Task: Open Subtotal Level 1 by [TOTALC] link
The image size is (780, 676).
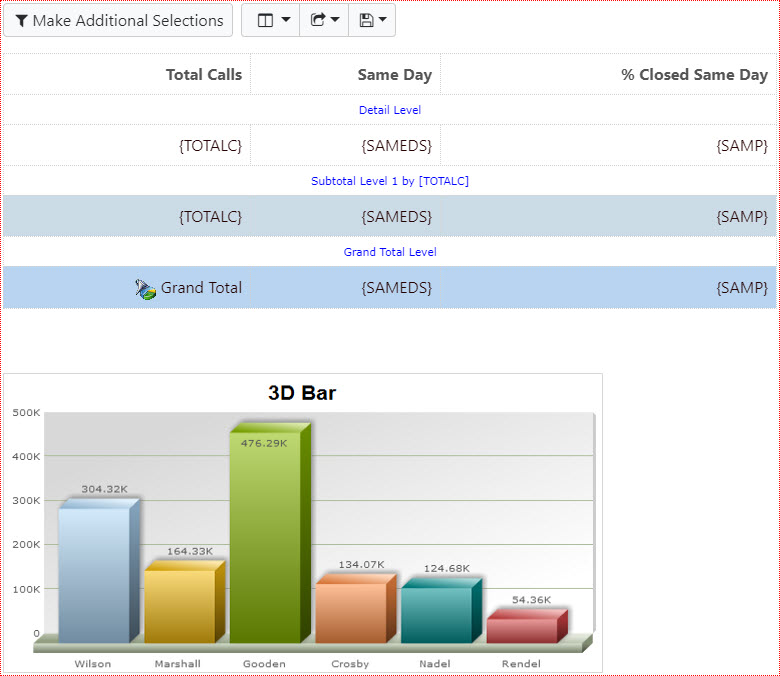Action: 390,181
